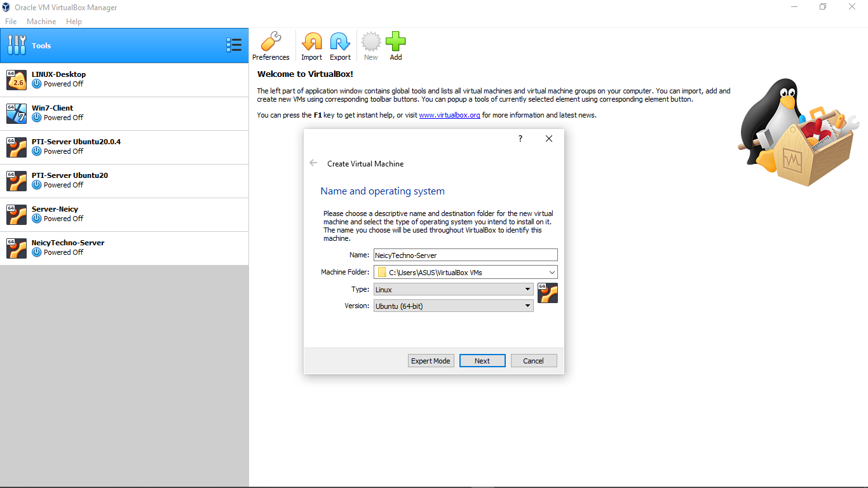Close the Create Virtual Machine dialog
The height and width of the screenshot is (488, 868).
[x=549, y=139]
